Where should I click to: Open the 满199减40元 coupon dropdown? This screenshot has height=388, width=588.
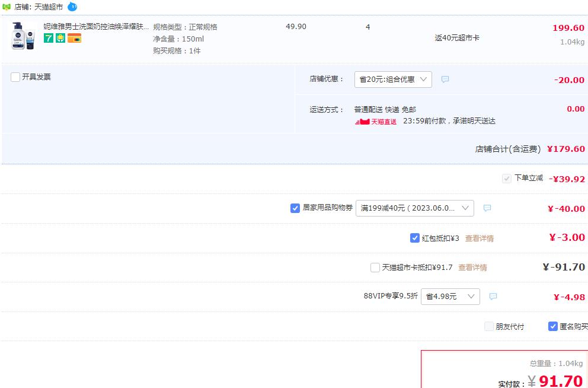point(415,208)
